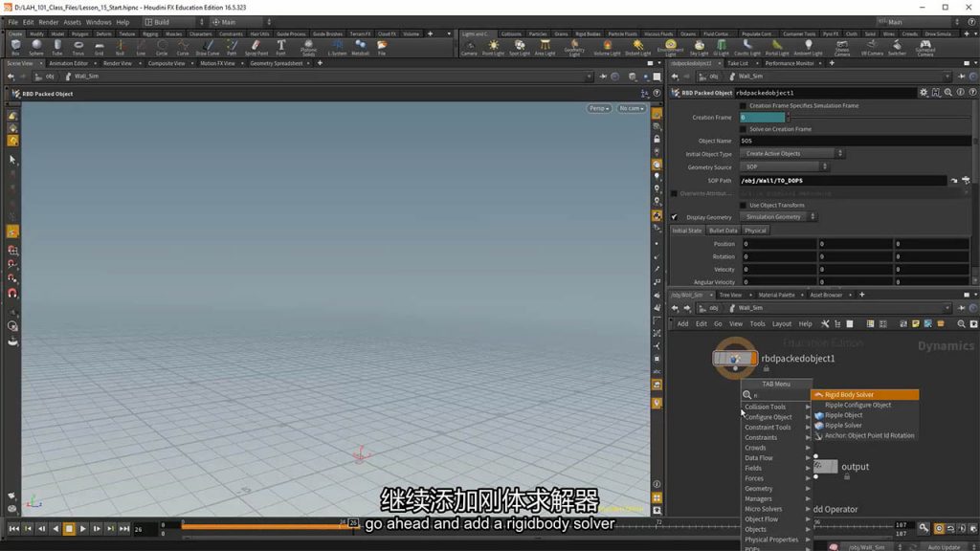
Task: Add a Point Light from shelf
Action: pos(493,48)
